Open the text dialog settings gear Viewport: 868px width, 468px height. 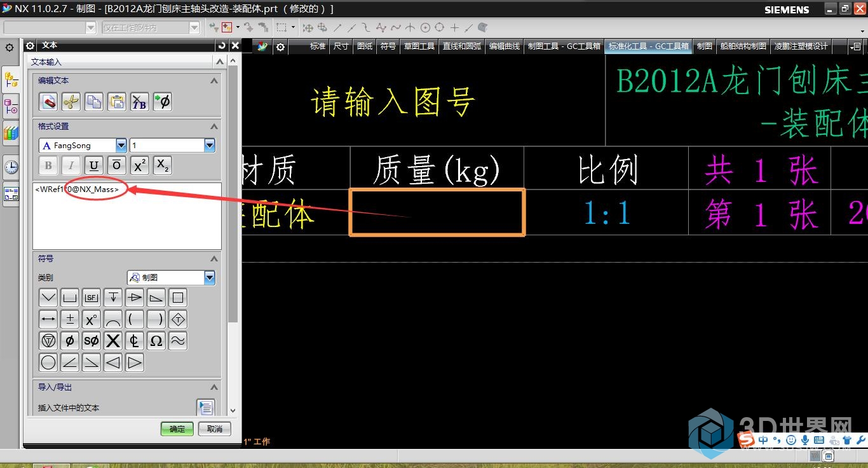30,46
